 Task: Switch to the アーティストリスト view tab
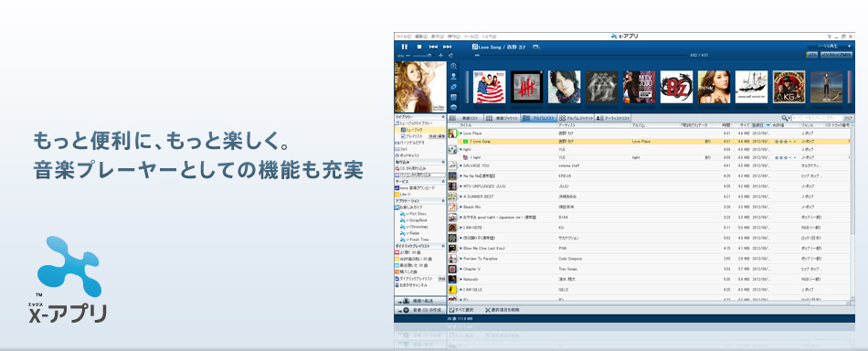point(613,118)
